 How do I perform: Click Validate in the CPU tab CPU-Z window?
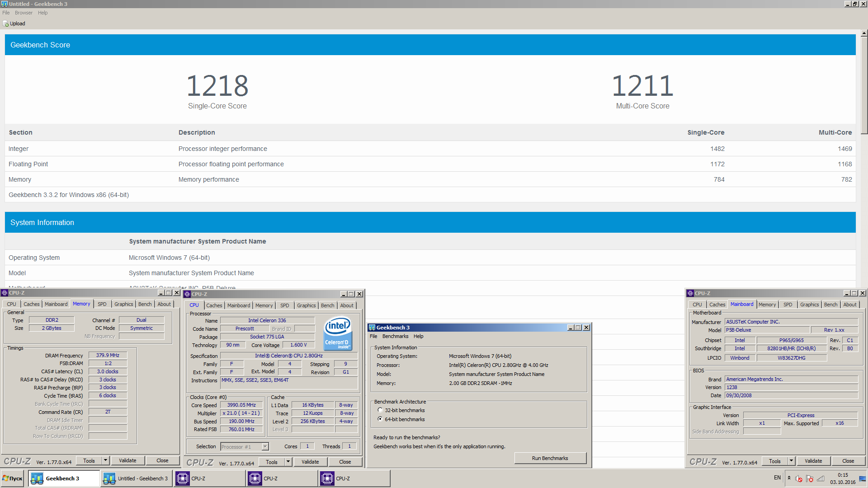(310, 462)
